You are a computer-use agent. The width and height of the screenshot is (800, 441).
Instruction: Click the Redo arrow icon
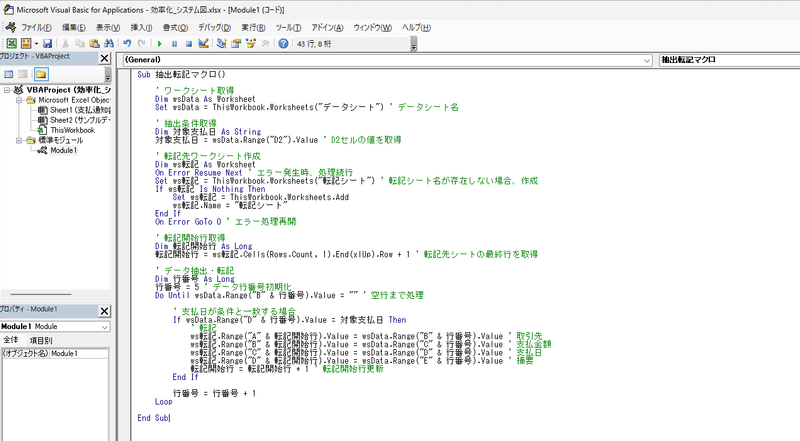(141, 44)
